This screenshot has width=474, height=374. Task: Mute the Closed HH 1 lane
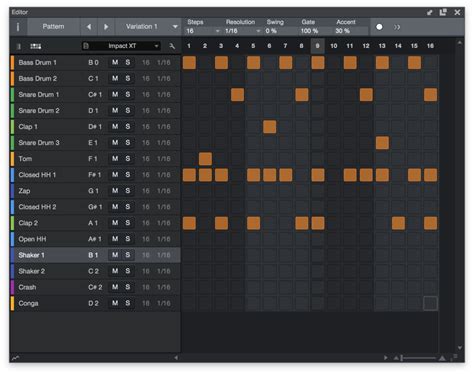115,175
